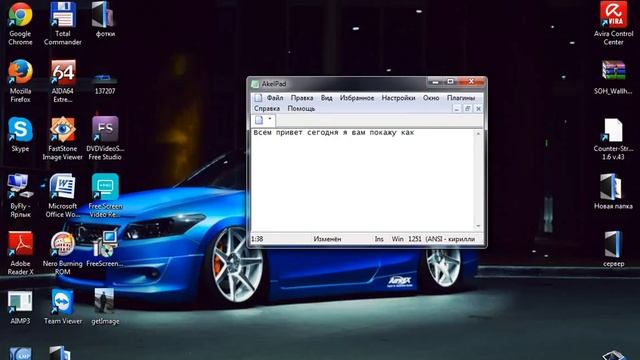Select the getImage picture icon
The height and width of the screenshot is (360, 640).
pos(105,302)
